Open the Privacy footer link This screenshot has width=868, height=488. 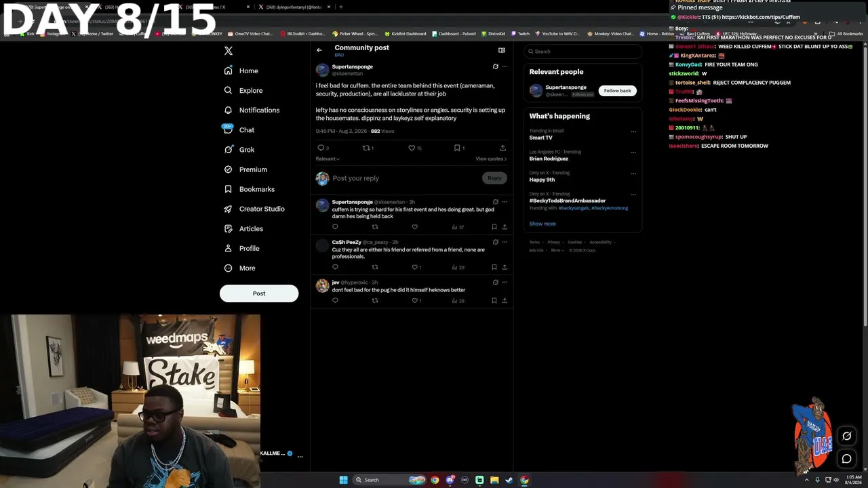click(x=554, y=242)
